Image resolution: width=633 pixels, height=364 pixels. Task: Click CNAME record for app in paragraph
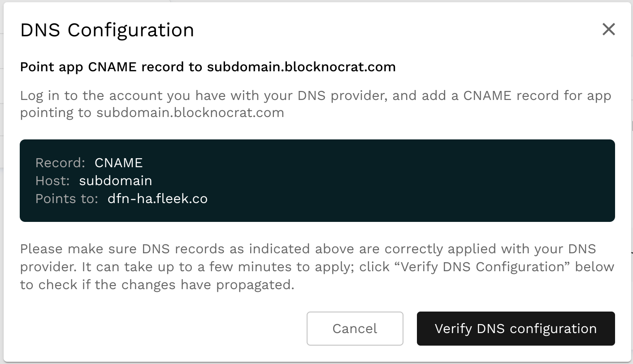537,96
